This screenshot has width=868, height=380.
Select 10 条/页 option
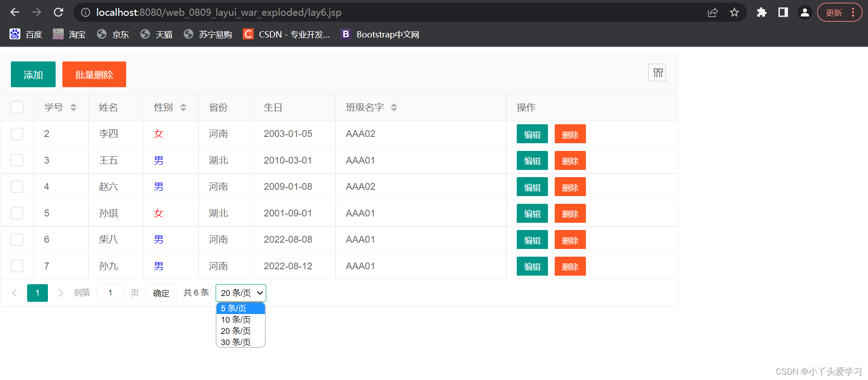tap(241, 319)
